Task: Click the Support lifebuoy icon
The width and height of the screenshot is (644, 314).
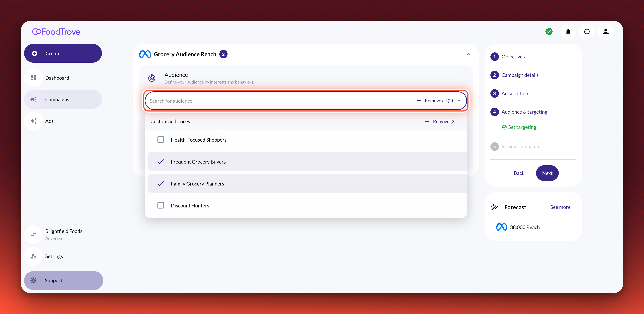Action: (x=33, y=281)
